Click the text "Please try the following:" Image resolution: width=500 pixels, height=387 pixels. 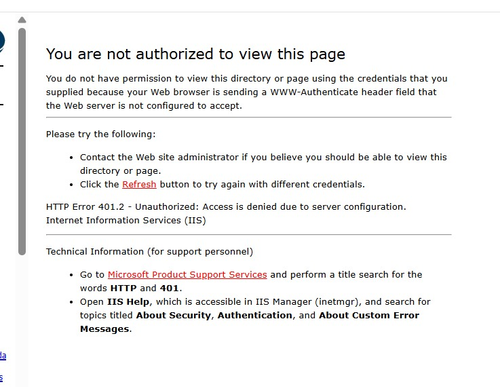tap(101, 134)
